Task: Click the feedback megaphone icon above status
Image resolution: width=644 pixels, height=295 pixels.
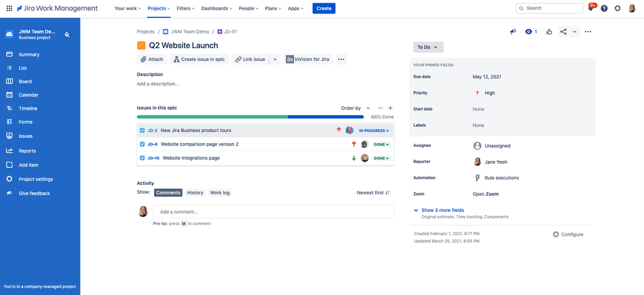Action: [x=512, y=32]
